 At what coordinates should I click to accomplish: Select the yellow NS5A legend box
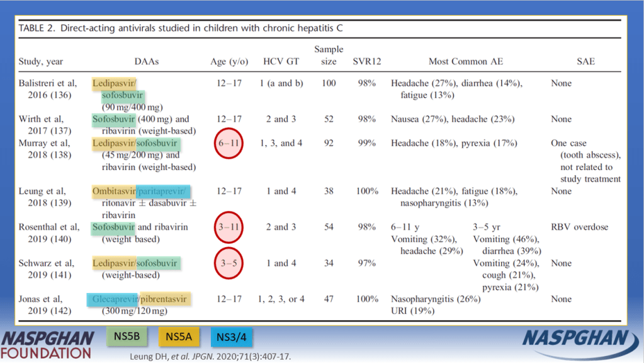click(x=179, y=337)
